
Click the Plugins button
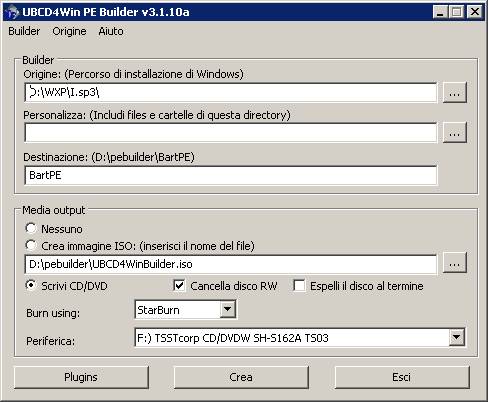[81, 377]
